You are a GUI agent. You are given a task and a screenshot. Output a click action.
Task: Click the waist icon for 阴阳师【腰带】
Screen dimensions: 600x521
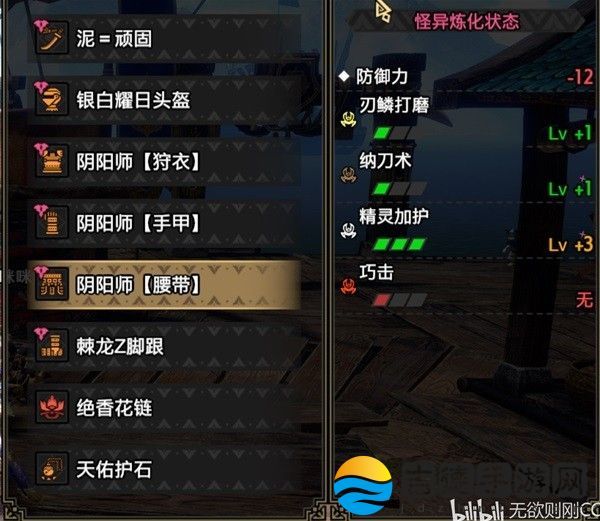click(52, 284)
